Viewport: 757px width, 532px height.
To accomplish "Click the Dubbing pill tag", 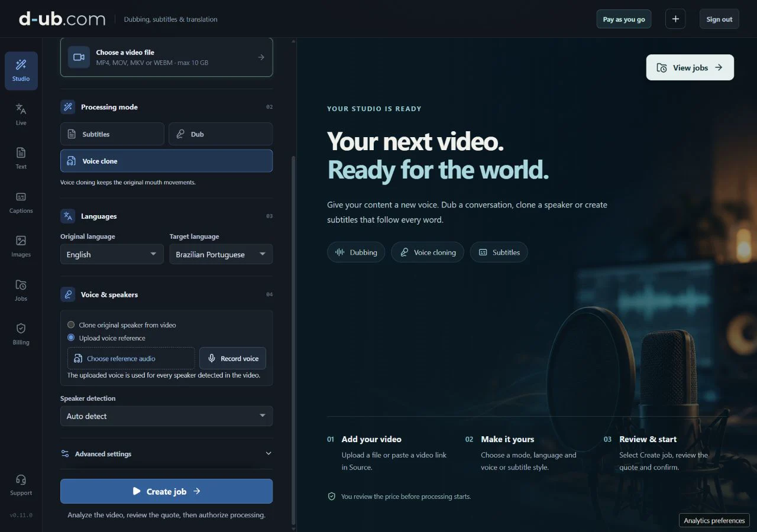I will point(356,252).
